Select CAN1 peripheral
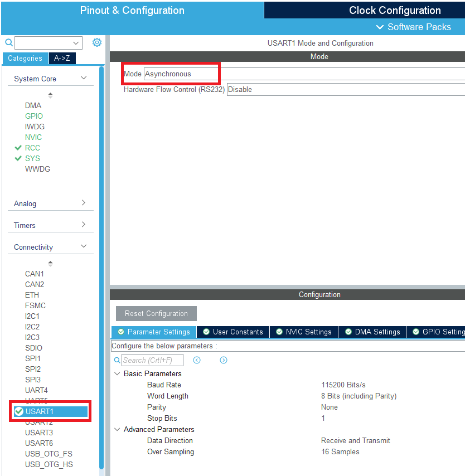Screen dimensions: 465x476 [35, 274]
